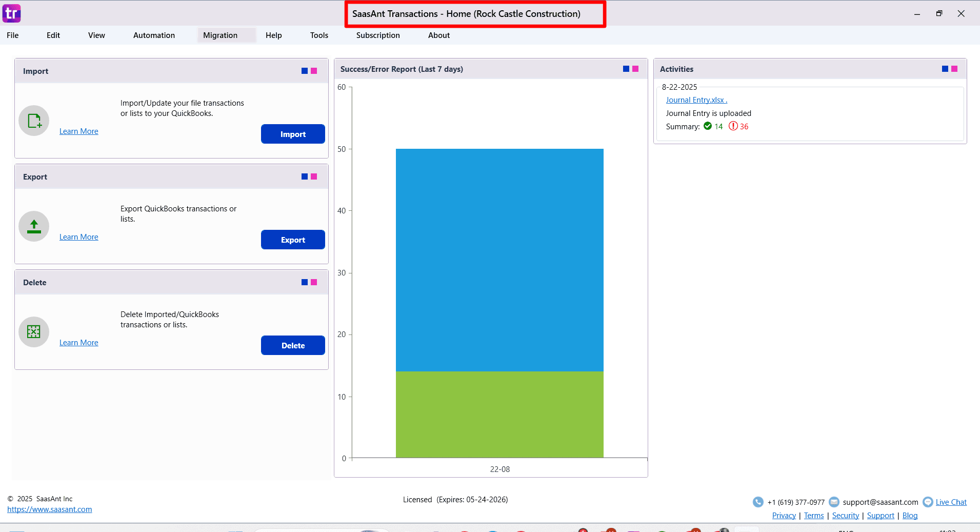Click the pink color swatch on the Delete panel header
980x532 pixels.
tap(313, 282)
